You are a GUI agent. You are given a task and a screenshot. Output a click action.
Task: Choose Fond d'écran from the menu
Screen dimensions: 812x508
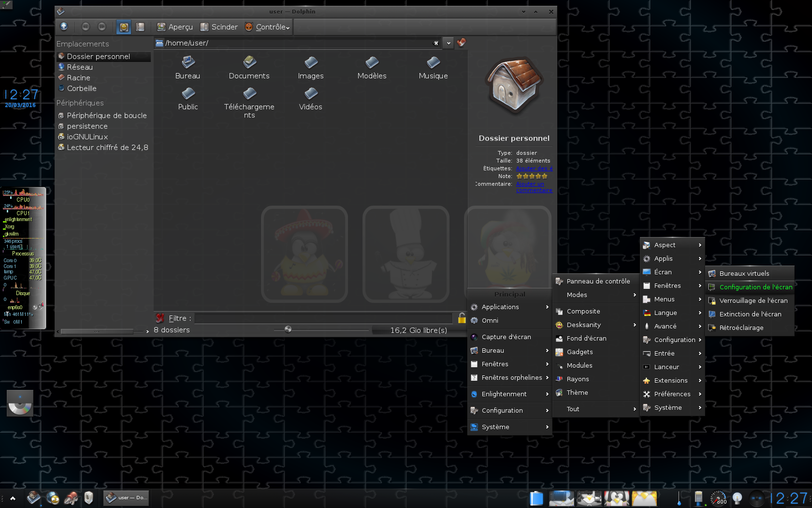(x=586, y=339)
